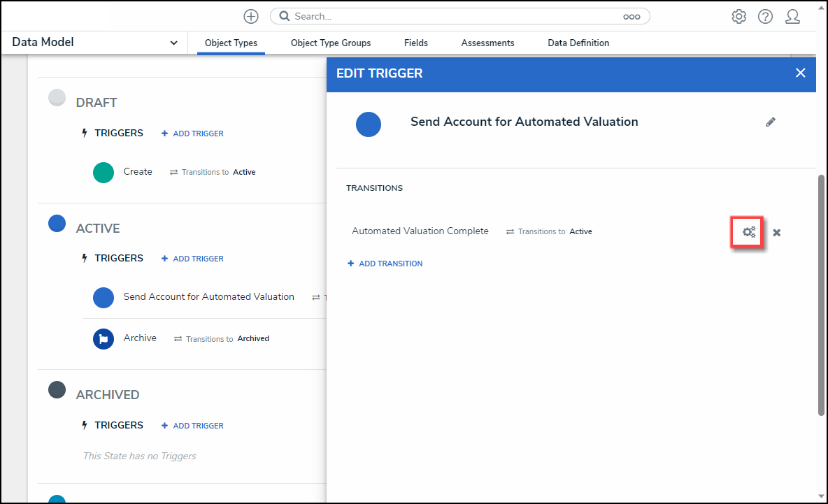Viewport: 828px width, 504px height.
Task: Click the Archive trigger flag icon
Action: [x=103, y=338]
